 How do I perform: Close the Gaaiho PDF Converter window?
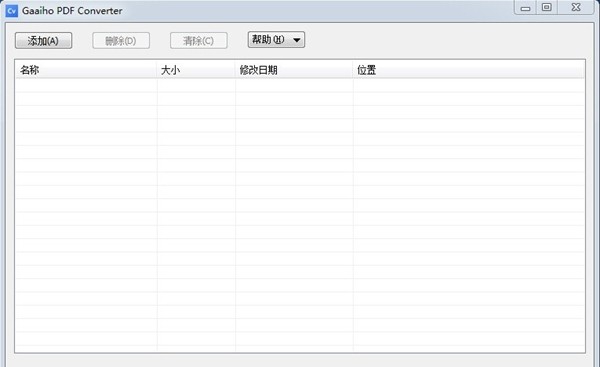(576, 7)
